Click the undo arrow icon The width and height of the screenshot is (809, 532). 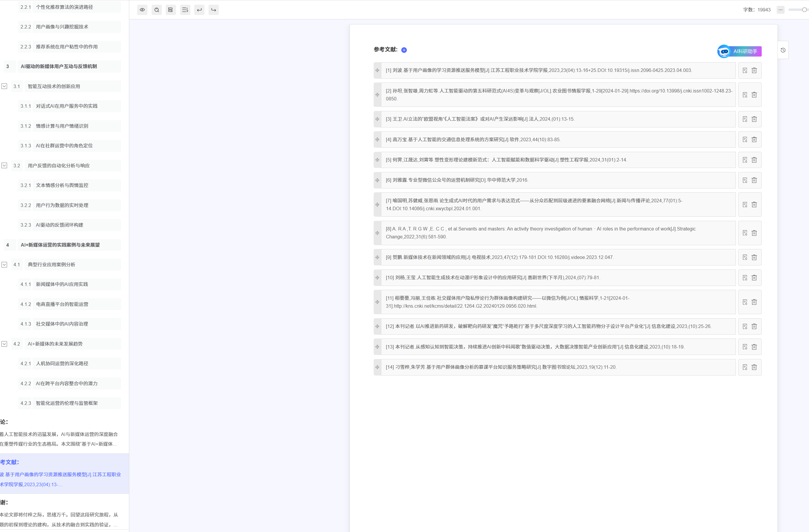199,10
